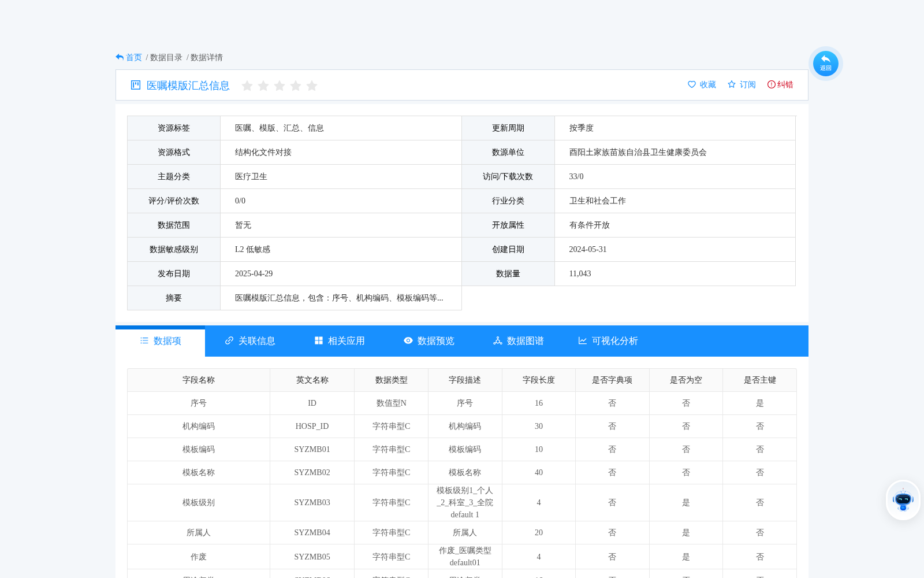
Task: Click the 2024-05-31 creation date value
Action: coord(588,249)
